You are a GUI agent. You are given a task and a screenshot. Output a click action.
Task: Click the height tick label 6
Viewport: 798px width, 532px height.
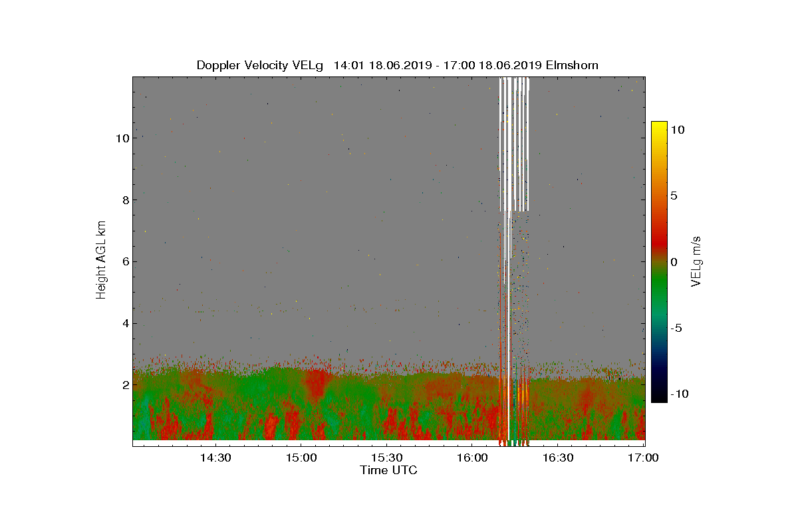(x=124, y=262)
